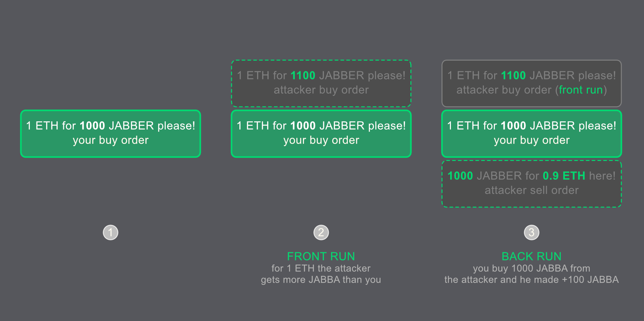
Task: Click the dashed attacker buy order box
Action: pos(321,83)
